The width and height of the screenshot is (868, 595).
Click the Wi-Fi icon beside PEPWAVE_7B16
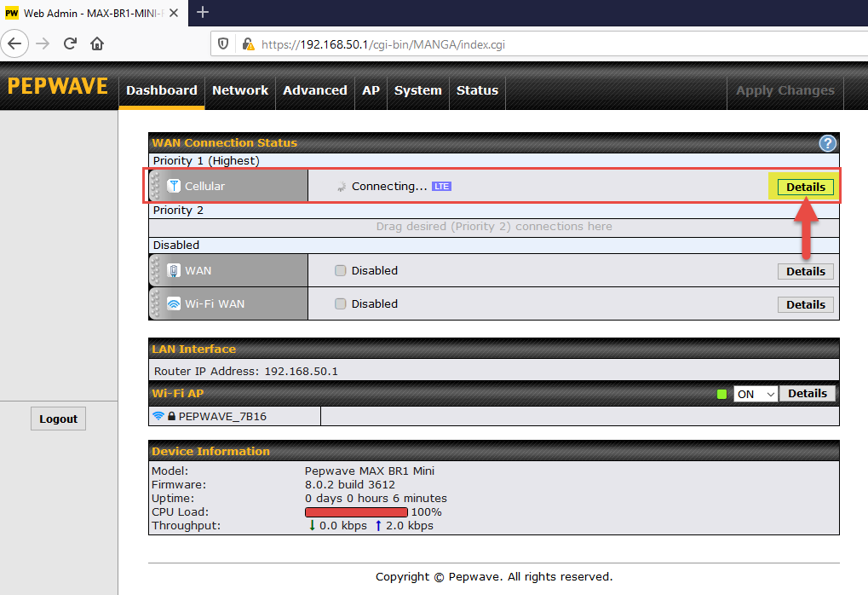(158, 415)
